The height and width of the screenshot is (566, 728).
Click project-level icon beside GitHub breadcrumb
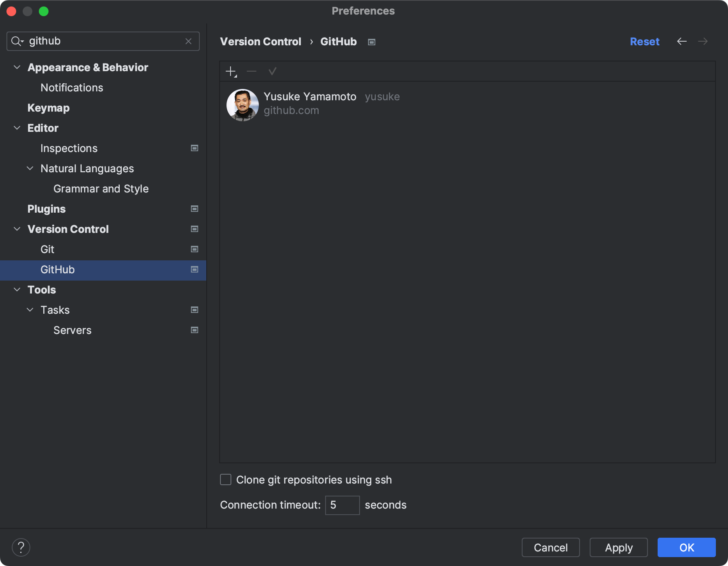(x=372, y=42)
